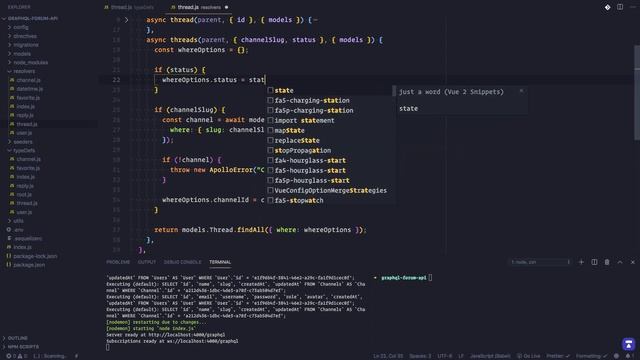The height and width of the screenshot is (360, 640).
Task: Click the purple floating widget icon
Action: pyautogui.click(x=629, y=344)
